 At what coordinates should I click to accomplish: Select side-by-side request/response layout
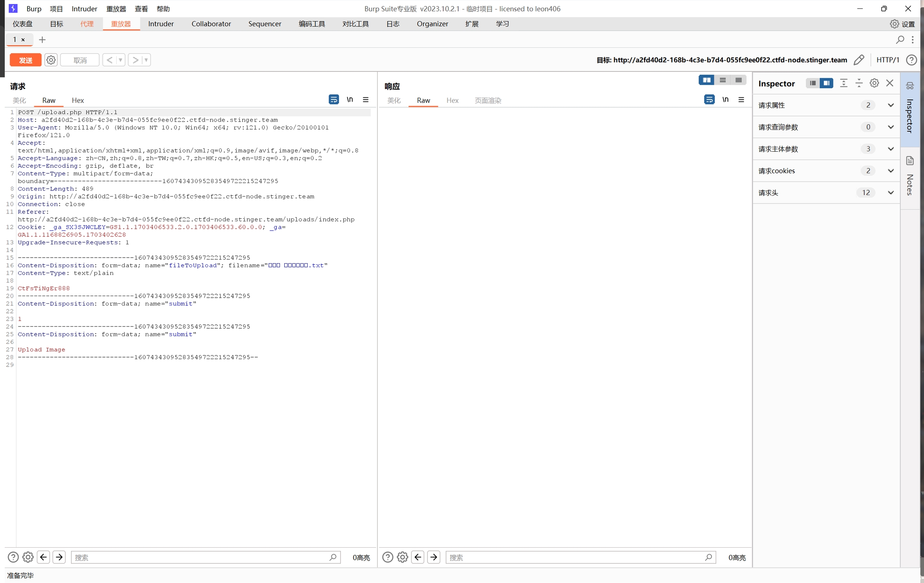point(706,80)
